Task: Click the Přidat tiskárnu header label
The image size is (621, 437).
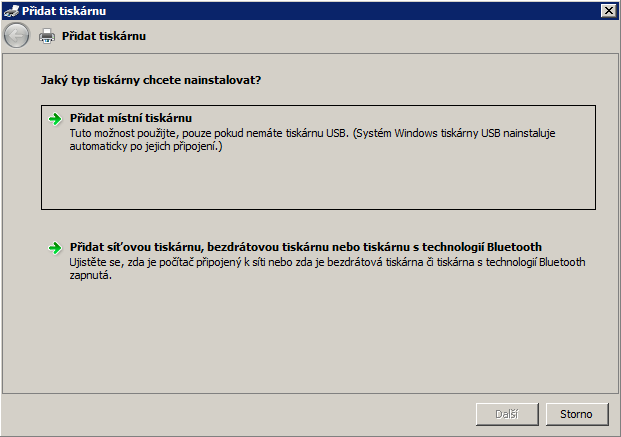Action: [104, 36]
